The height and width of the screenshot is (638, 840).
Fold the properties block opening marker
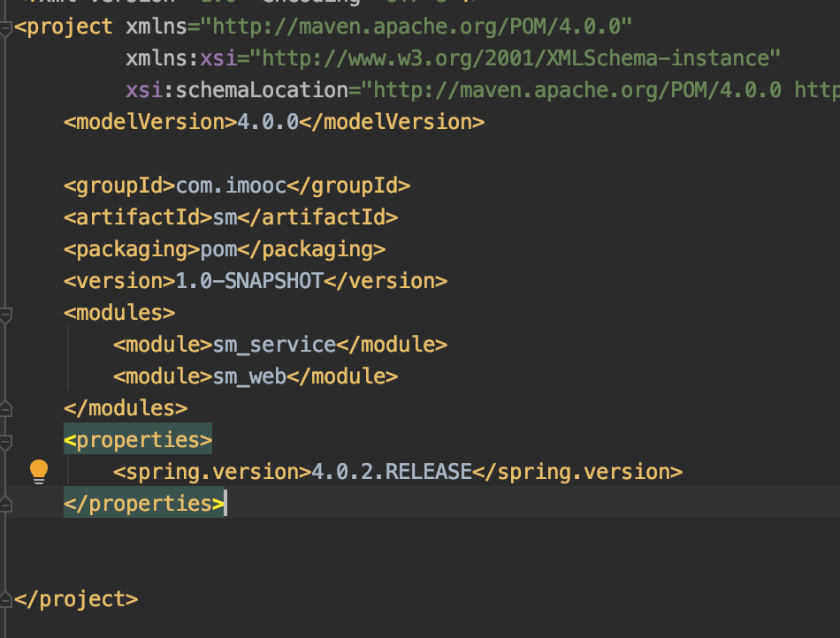pyautogui.click(x=6, y=440)
